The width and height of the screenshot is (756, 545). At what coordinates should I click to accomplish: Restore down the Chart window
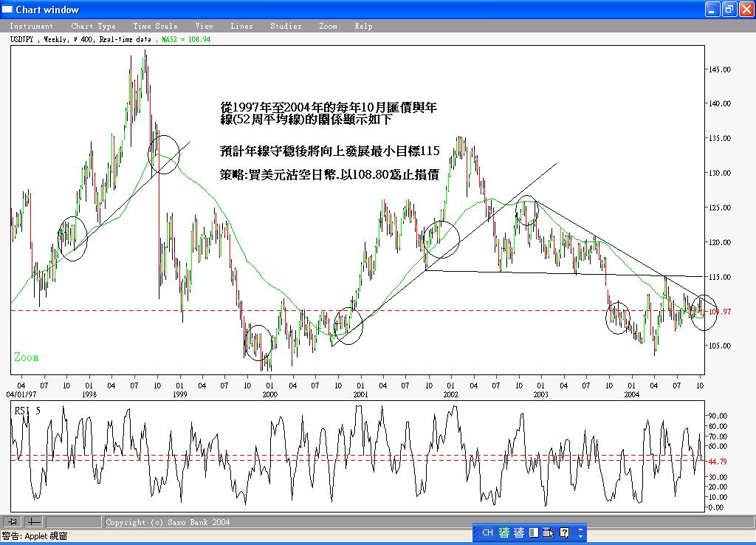point(729,9)
